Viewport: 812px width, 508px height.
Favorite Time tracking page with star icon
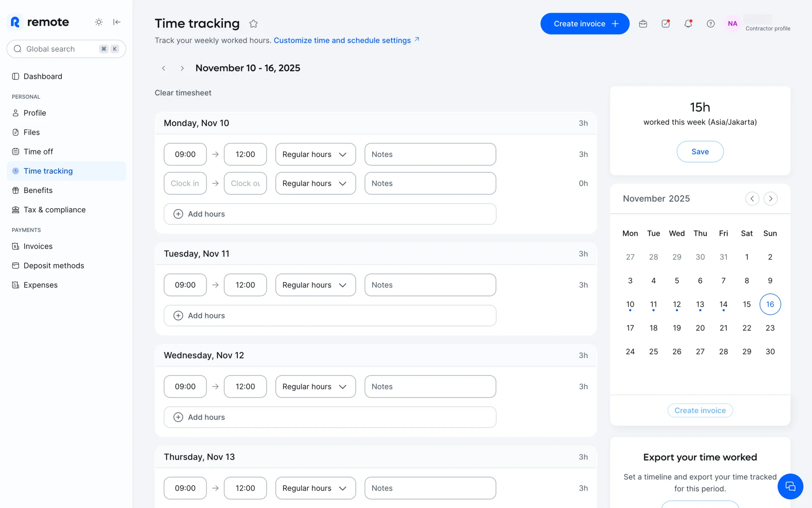253,24
